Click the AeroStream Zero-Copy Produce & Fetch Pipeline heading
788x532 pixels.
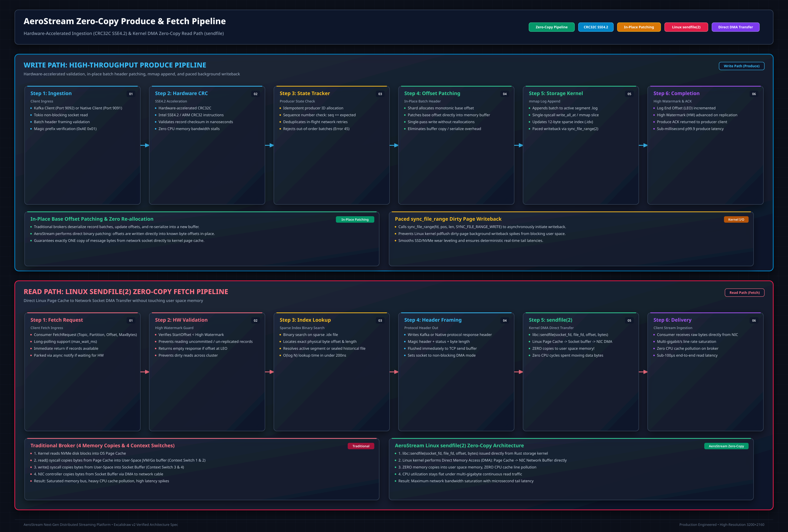(124, 21)
